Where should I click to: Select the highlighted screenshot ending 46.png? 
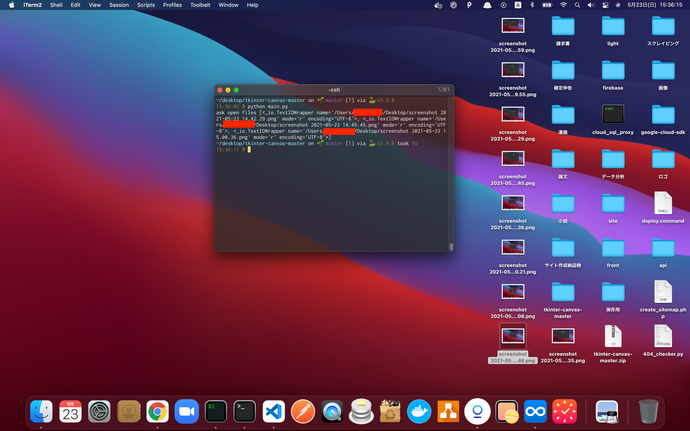coord(513,343)
